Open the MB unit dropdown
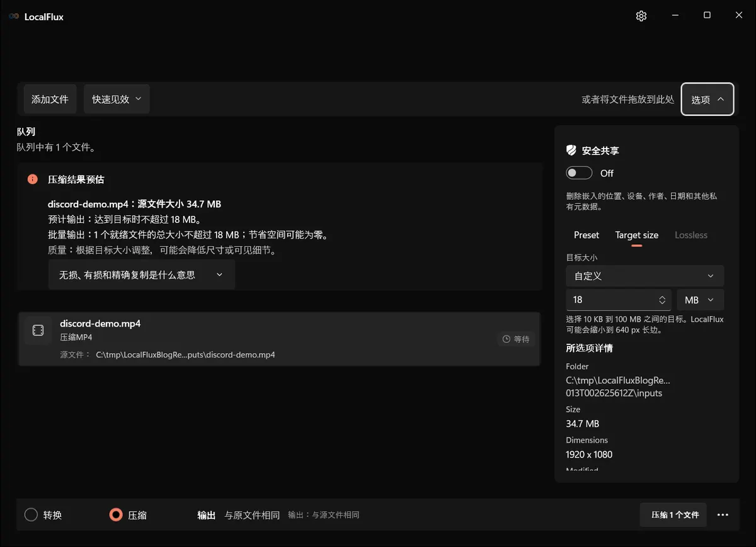This screenshot has height=547, width=756. click(x=700, y=300)
